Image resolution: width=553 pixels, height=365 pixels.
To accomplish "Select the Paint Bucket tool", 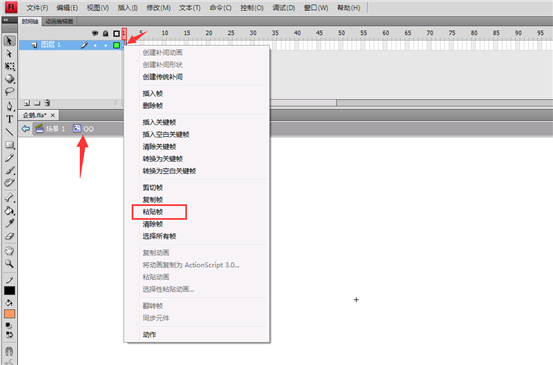I will 9,211.
